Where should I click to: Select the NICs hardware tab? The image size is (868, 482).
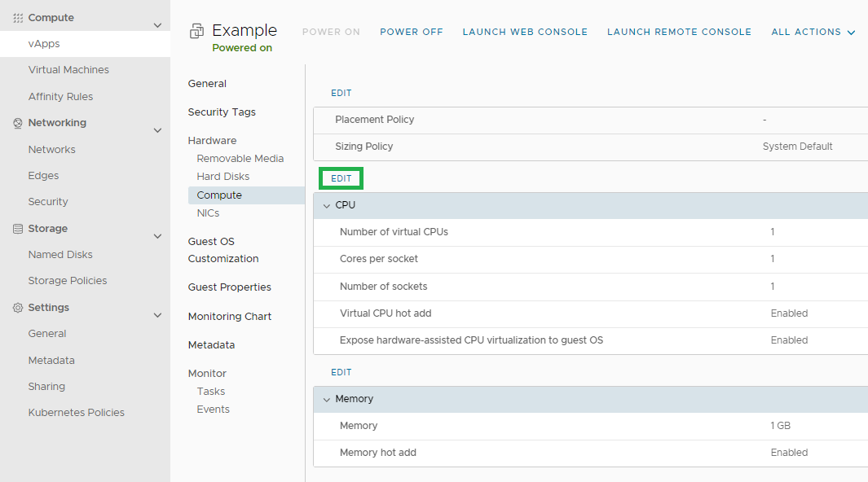coord(208,213)
